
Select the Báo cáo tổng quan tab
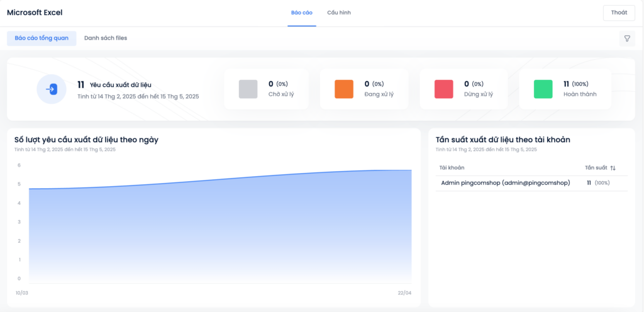coord(42,38)
